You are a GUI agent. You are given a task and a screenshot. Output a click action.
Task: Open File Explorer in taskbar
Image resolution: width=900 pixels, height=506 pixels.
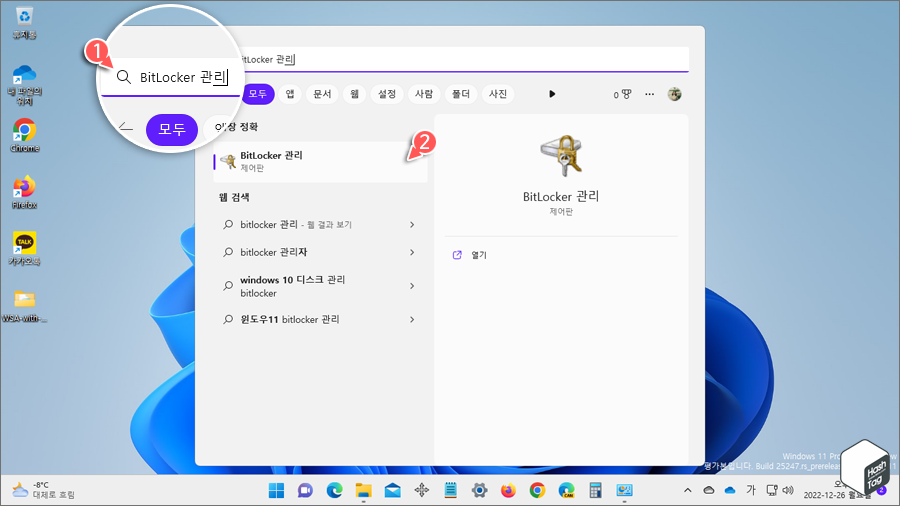point(363,491)
